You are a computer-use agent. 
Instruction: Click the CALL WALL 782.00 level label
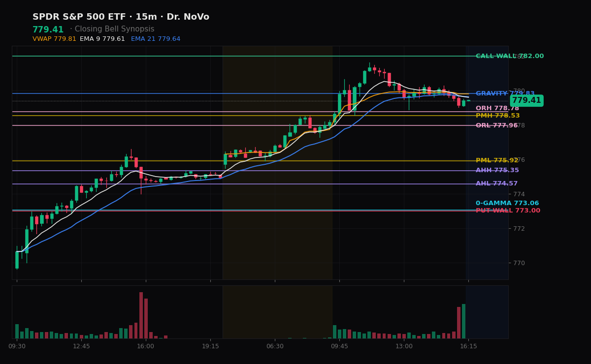point(510,56)
